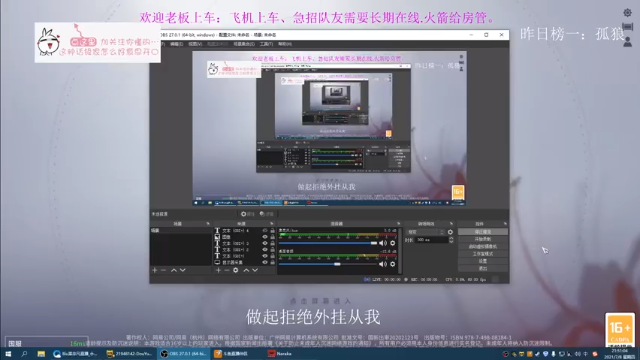The width and height of the screenshot is (640, 360).
Task: Move scene up with the up arrow
Action: [x=174, y=270]
